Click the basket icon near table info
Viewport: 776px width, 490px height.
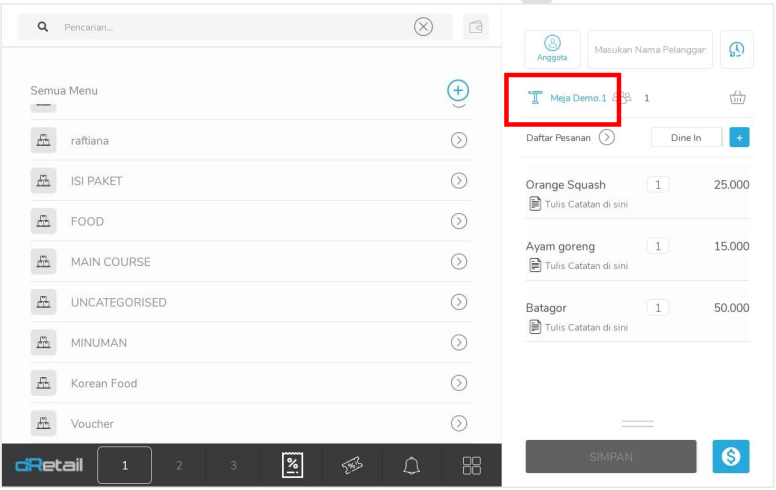[738, 98]
